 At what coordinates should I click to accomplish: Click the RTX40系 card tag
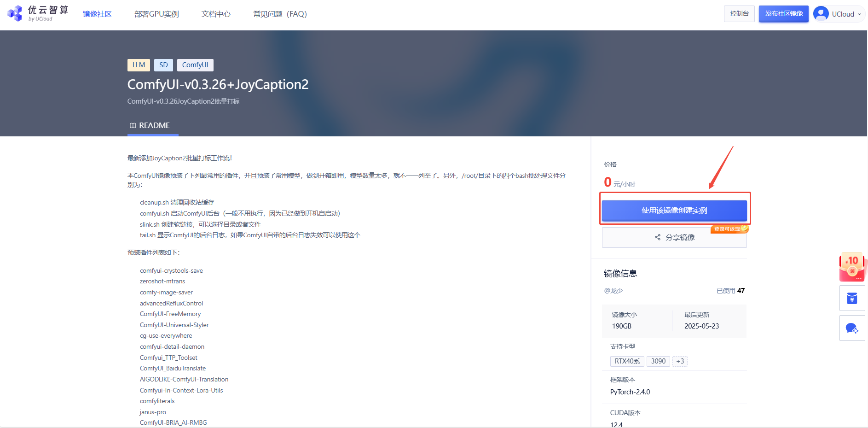coord(627,361)
